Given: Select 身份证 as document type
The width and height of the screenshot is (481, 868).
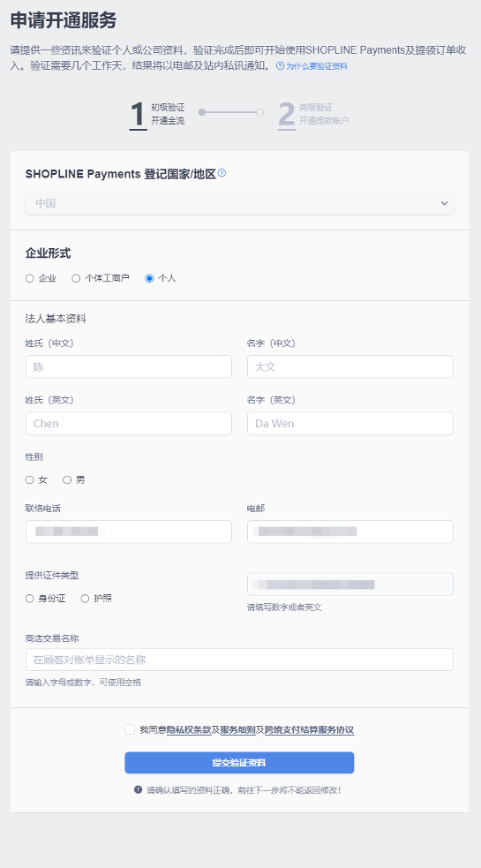Looking at the screenshot, I should tap(30, 599).
